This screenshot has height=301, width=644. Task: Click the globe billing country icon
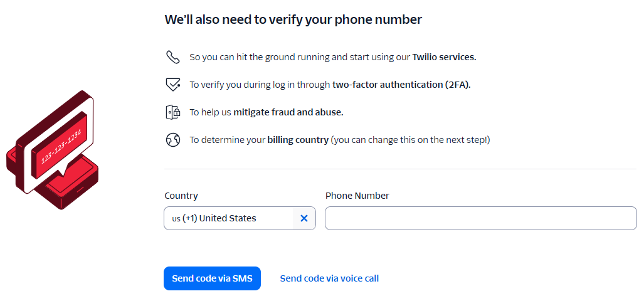click(x=172, y=140)
